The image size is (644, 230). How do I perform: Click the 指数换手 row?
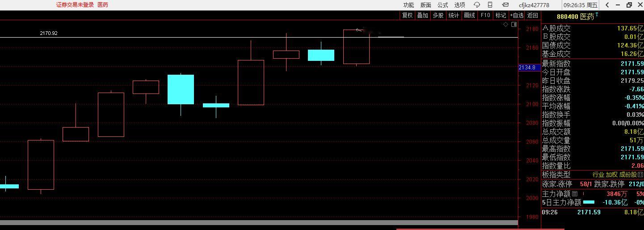click(x=593, y=115)
